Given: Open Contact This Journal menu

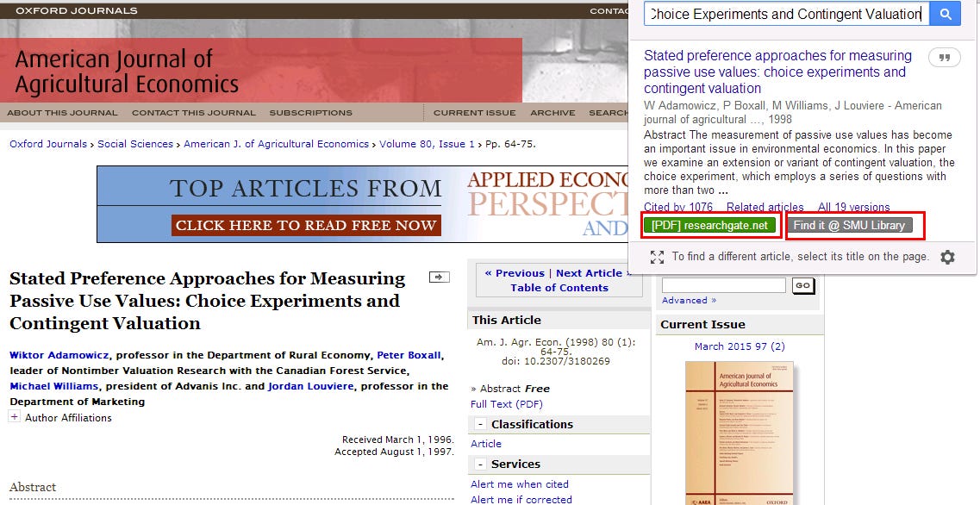Looking at the screenshot, I should click(x=194, y=113).
